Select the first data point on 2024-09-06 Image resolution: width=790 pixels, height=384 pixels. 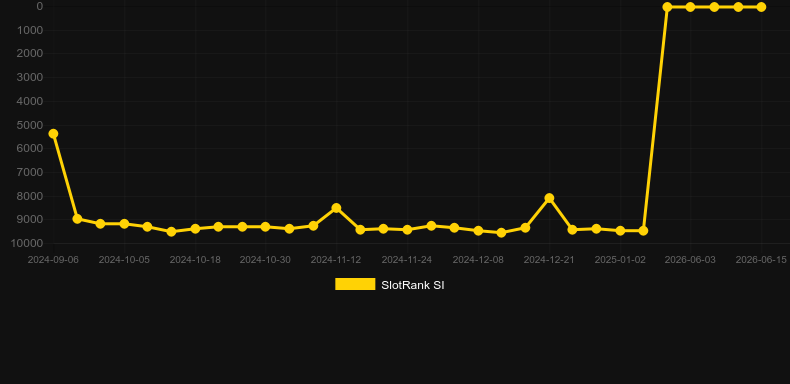tap(53, 134)
